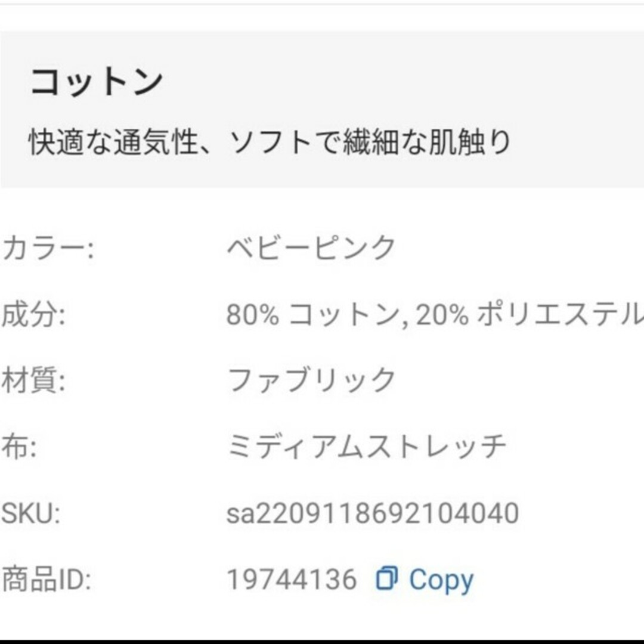Screen dimensions: 644x644
Task: Click the 商品ID label
Action: (x=47, y=579)
